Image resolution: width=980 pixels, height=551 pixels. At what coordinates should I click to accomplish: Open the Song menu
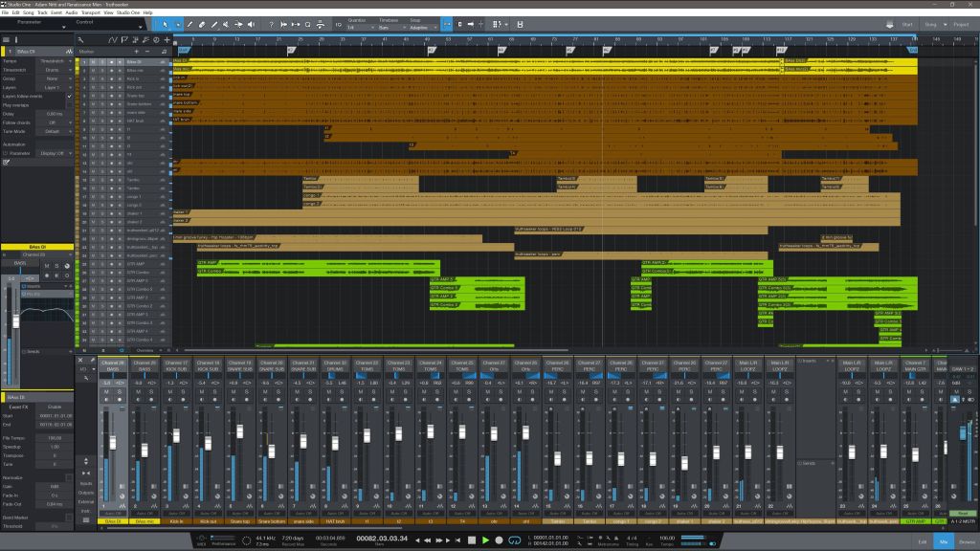pyautogui.click(x=28, y=12)
